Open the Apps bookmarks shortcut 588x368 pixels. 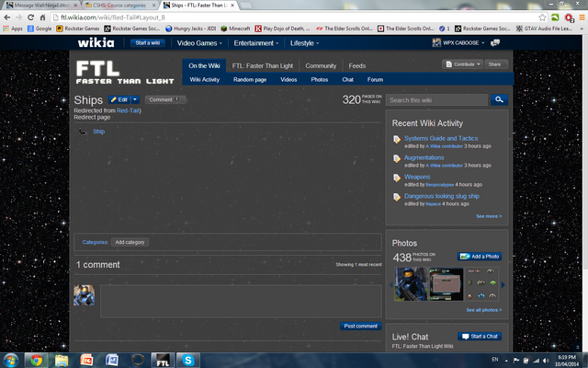click(13, 29)
